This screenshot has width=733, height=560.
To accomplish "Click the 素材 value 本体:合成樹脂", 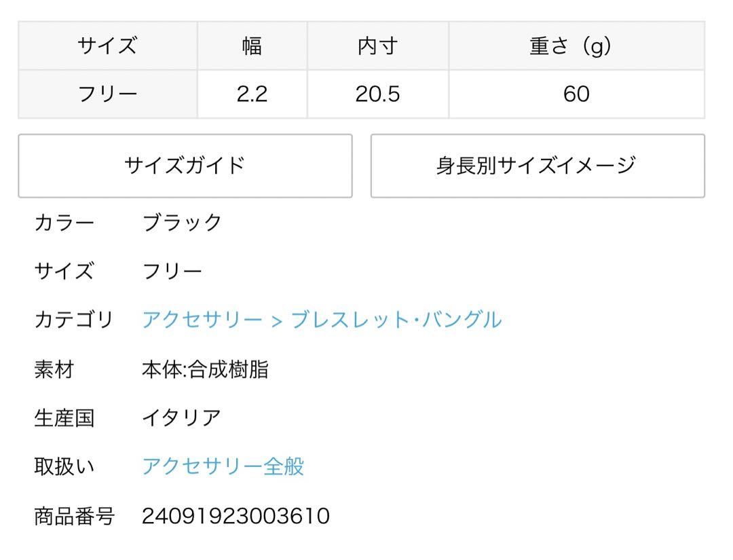I will point(205,369).
